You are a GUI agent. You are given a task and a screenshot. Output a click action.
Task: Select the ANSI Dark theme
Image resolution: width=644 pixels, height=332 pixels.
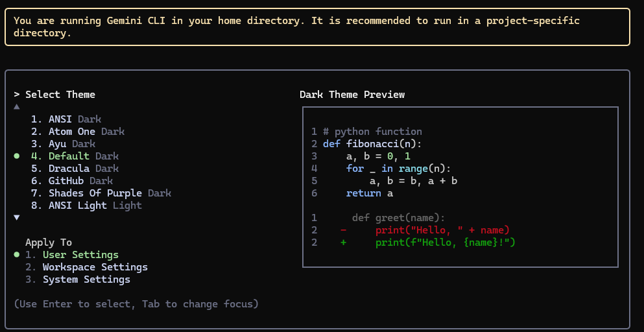[x=66, y=119]
